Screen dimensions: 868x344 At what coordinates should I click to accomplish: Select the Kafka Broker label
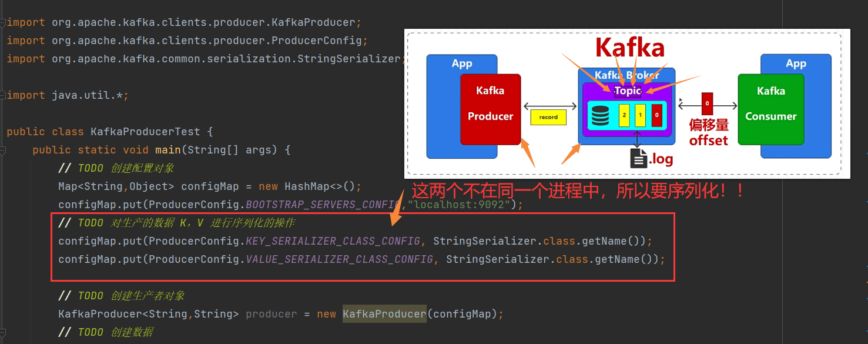626,75
